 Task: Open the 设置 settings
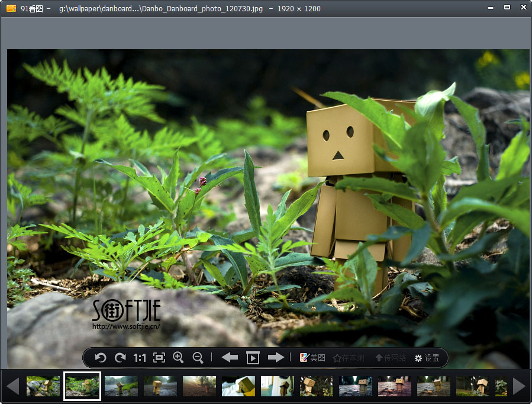pyautogui.click(x=427, y=358)
